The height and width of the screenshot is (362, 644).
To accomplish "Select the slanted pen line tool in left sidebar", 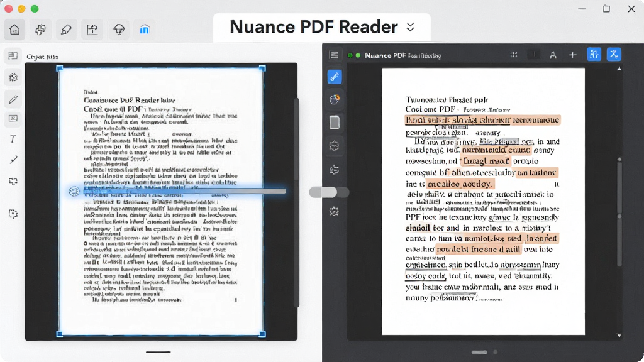I will click(13, 160).
